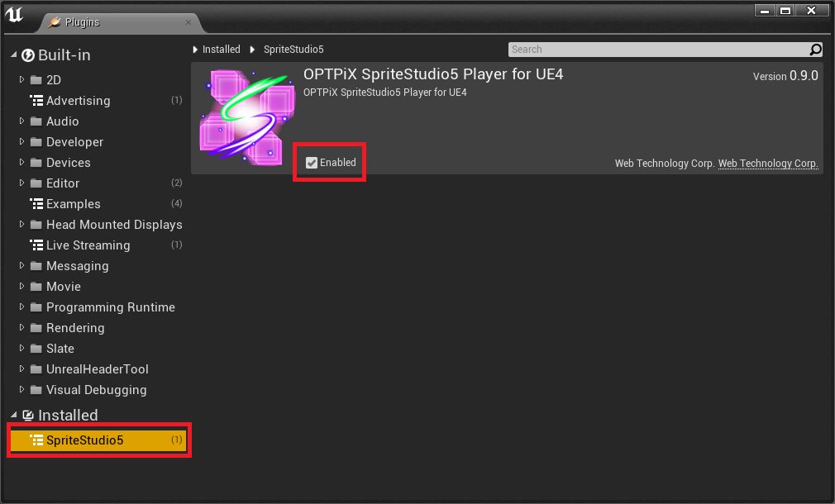Click the Slate folder icon

tap(36, 349)
